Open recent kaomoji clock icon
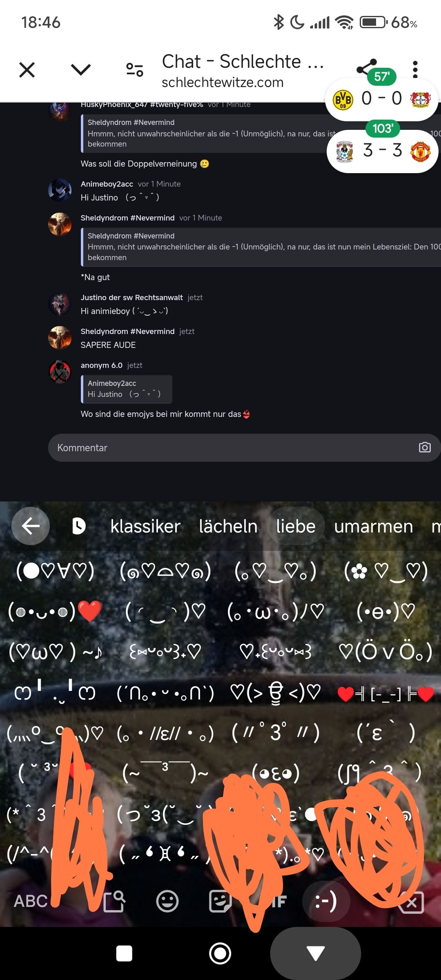 [x=78, y=526]
